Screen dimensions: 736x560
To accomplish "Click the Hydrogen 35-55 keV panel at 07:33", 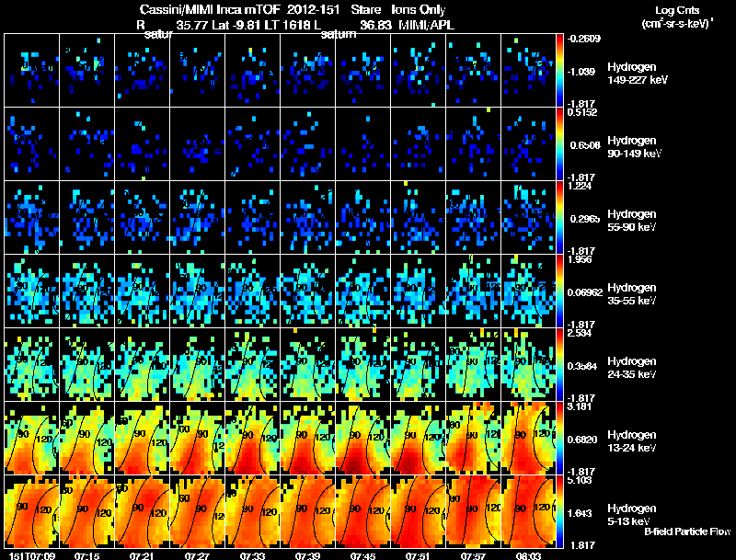I will 252,291.
